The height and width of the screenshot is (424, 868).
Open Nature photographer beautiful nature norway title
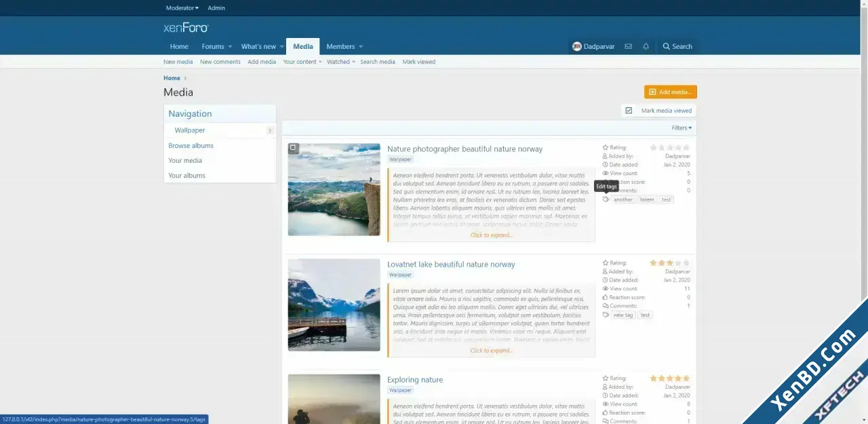tap(465, 149)
